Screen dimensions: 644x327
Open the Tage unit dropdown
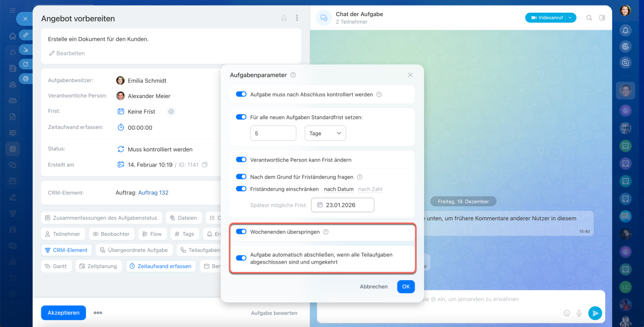pyautogui.click(x=325, y=133)
